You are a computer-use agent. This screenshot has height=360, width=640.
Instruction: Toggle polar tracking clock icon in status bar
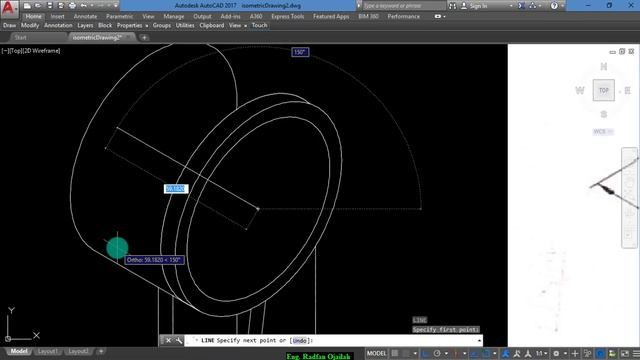pos(437,353)
